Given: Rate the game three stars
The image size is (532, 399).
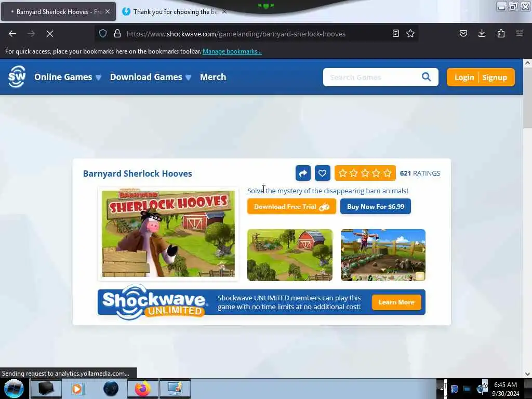Looking at the screenshot, I should [x=365, y=173].
